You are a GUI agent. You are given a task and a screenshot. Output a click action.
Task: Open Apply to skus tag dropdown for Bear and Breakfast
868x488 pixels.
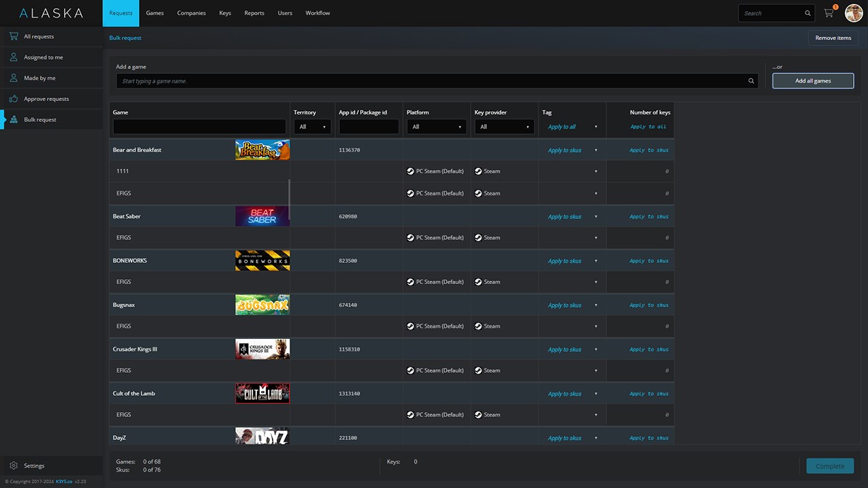click(x=572, y=150)
